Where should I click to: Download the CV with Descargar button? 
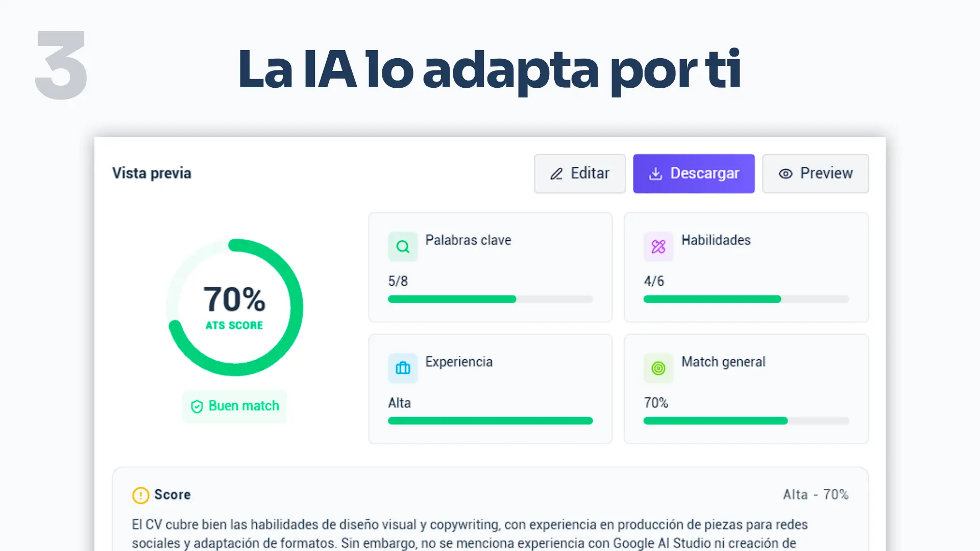pyautogui.click(x=694, y=173)
